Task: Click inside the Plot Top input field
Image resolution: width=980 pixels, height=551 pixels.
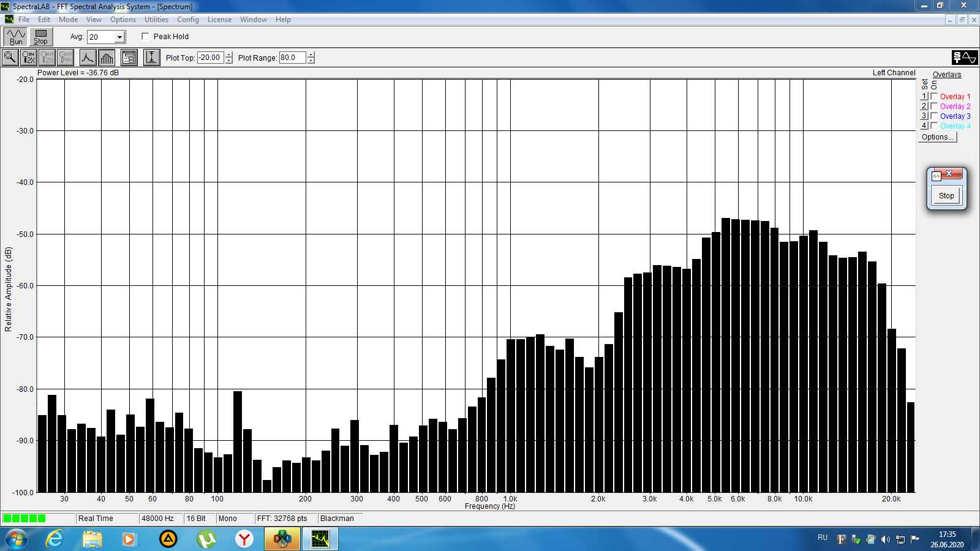Action: pos(211,58)
